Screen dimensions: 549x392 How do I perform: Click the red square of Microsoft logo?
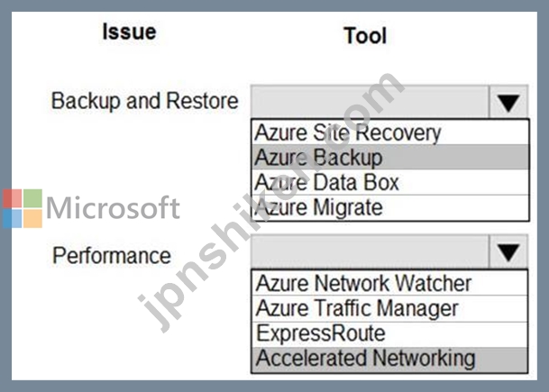tap(12, 198)
